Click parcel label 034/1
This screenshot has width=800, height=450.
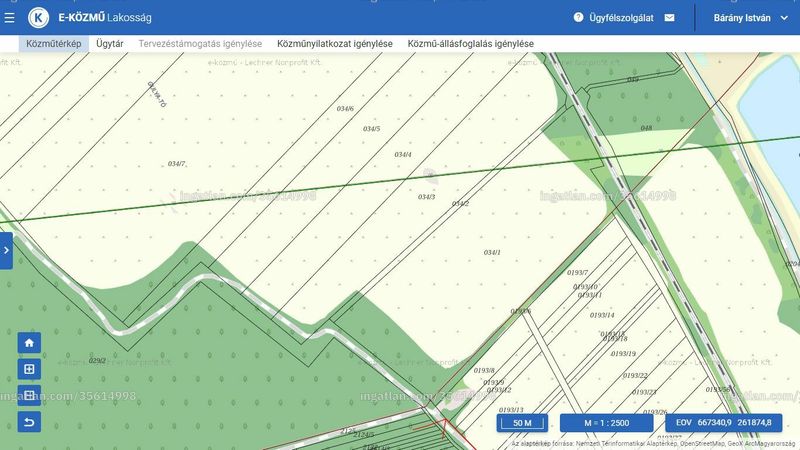(x=492, y=253)
